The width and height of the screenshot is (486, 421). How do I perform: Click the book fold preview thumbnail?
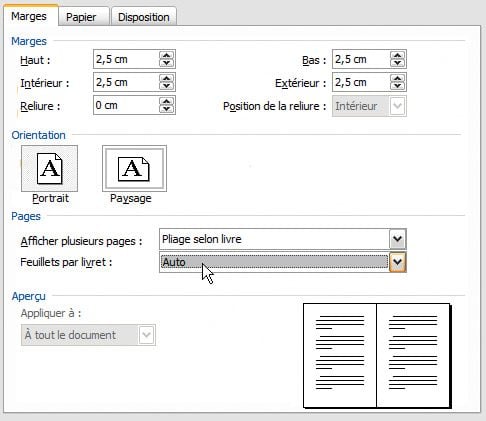click(377, 356)
